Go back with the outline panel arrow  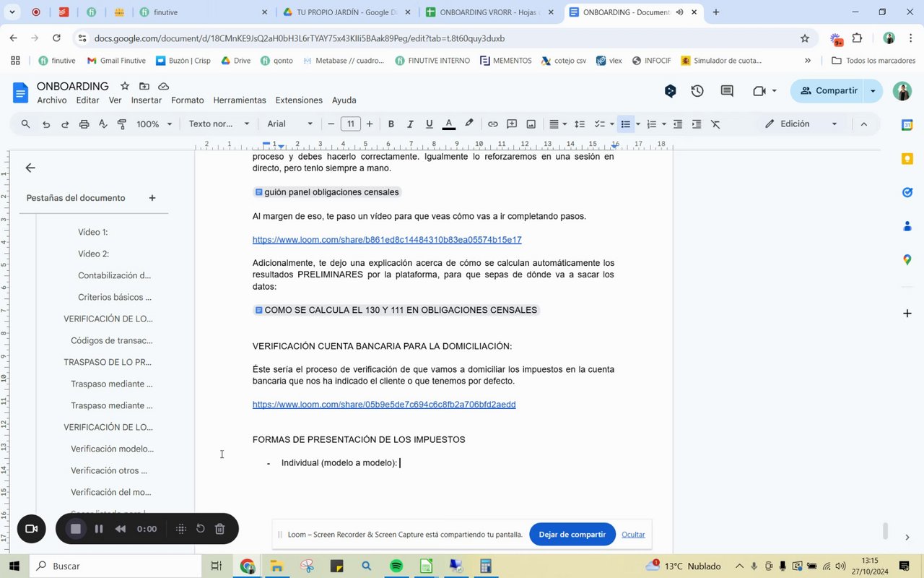[x=30, y=168]
